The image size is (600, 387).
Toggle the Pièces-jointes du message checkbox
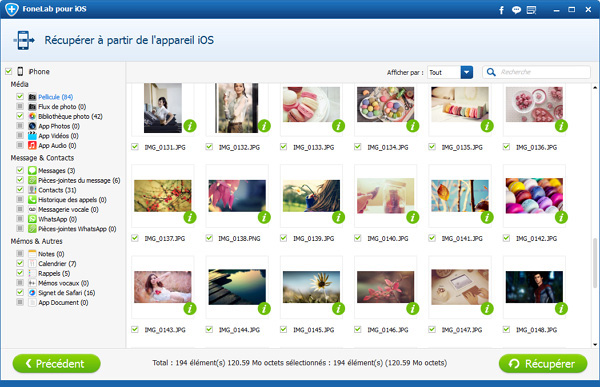pos(20,180)
